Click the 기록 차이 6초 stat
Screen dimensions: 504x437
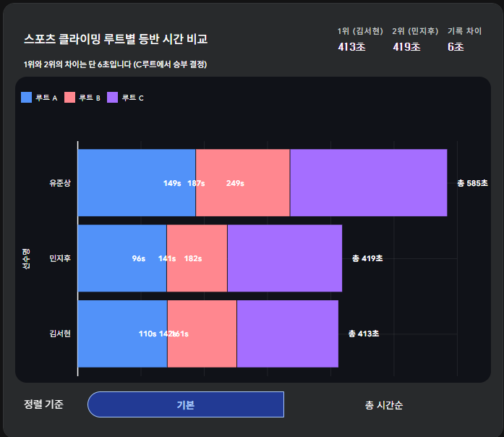point(456,40)
